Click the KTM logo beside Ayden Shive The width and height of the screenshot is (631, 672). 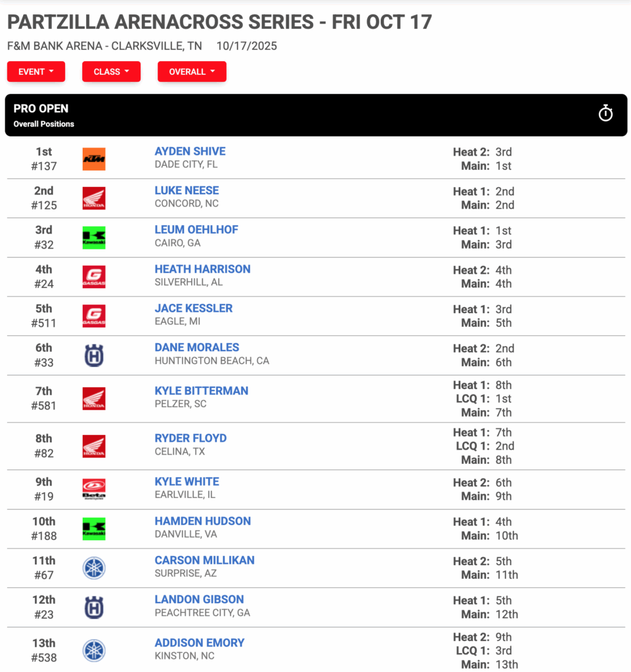coord(94,159)
